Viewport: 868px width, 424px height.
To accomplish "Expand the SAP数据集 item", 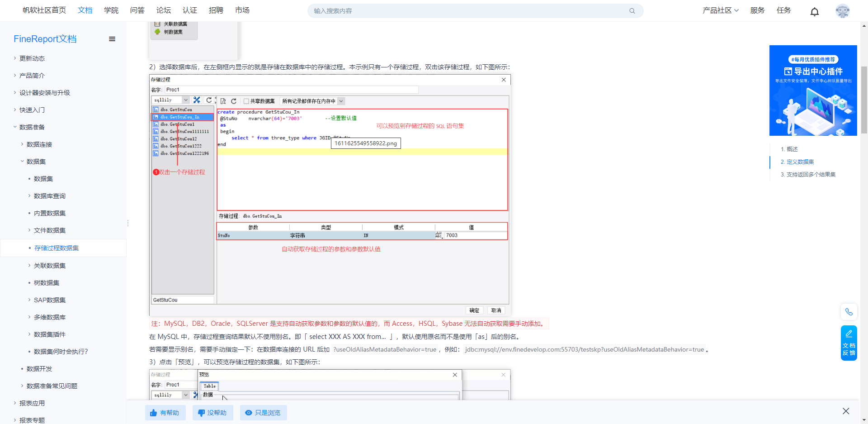I will pos(50,300).
